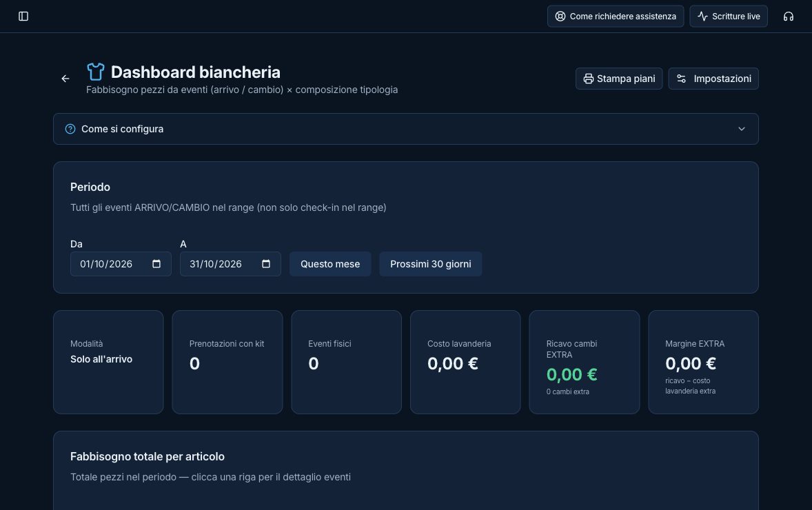
Task: Click the Da date field 01/10/2026
Action: 121,264
